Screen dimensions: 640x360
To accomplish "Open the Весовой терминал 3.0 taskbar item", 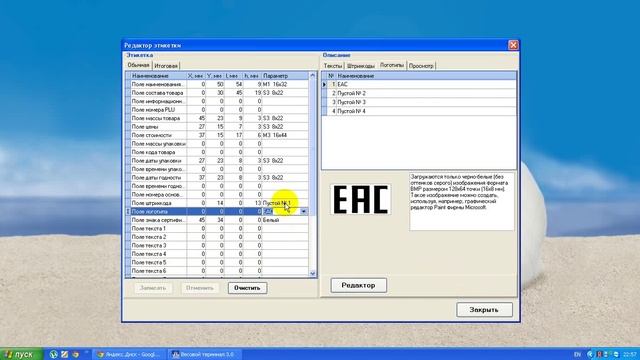I will pyautogui.click(x=204, y=355).
